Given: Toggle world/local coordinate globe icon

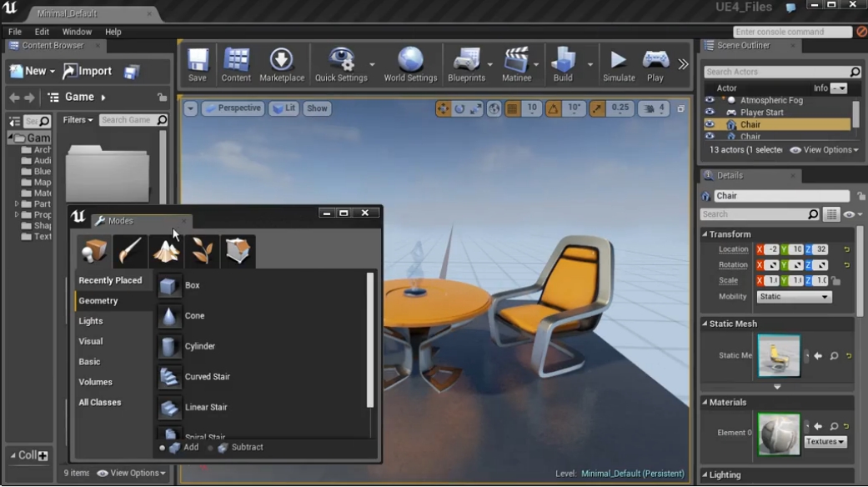Looking at the screenshot, I should point(494,109).
